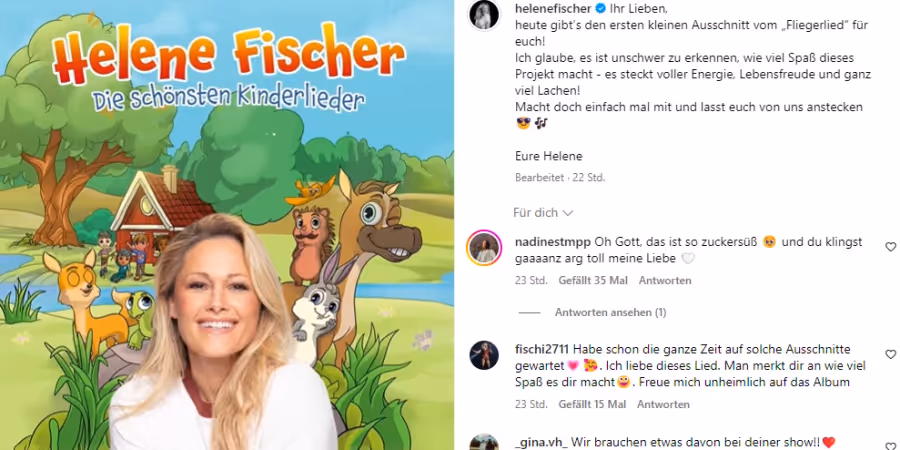Screen dimensions: 900x450
Task: Expand the 'Für dich' comment sorting dropdown
Action: 543,213
